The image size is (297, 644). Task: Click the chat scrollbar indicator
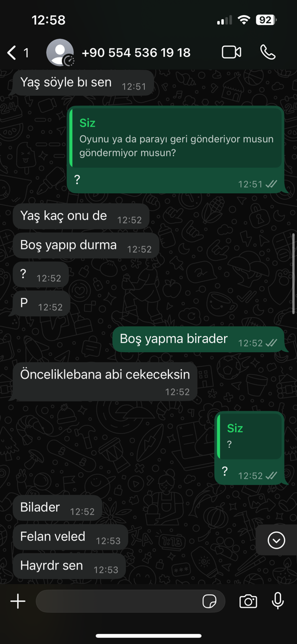293,274
